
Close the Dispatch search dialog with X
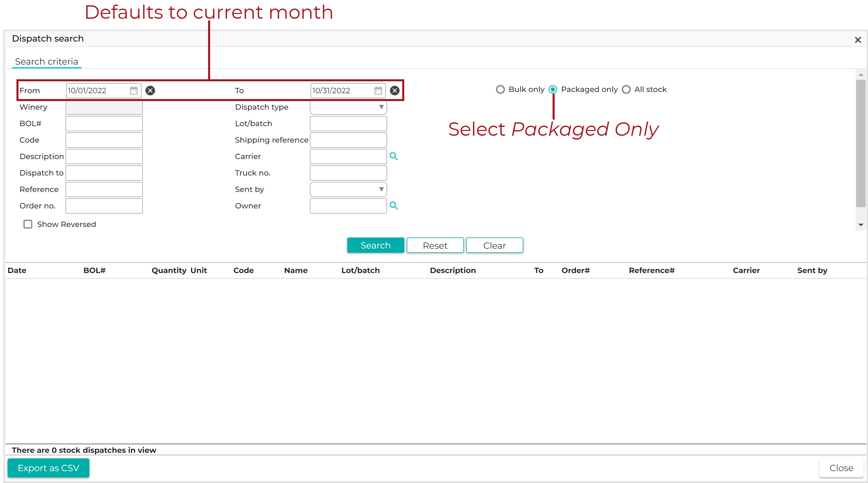pyautogui.click(x=858, y=40)
